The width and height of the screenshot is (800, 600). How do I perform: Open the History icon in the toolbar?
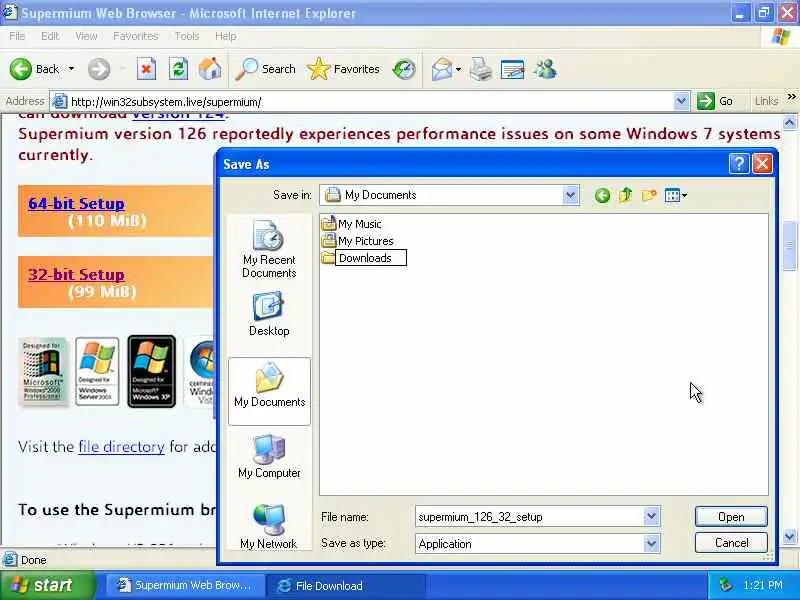coord(404,69)
